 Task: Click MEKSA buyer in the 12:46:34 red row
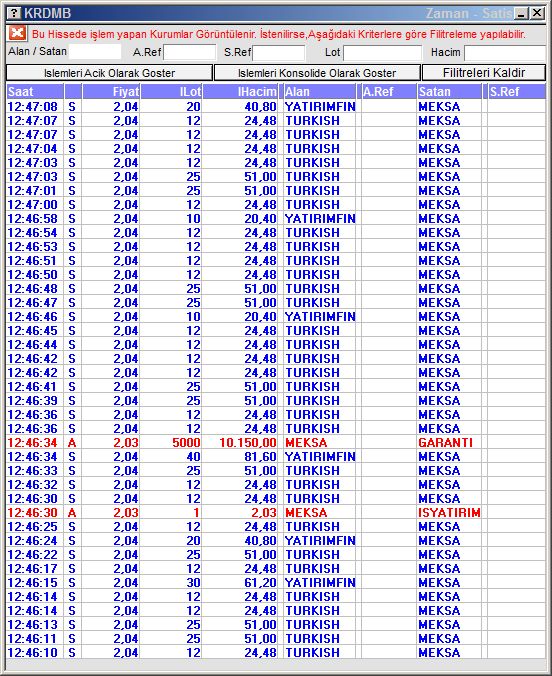tap(306, 443)
